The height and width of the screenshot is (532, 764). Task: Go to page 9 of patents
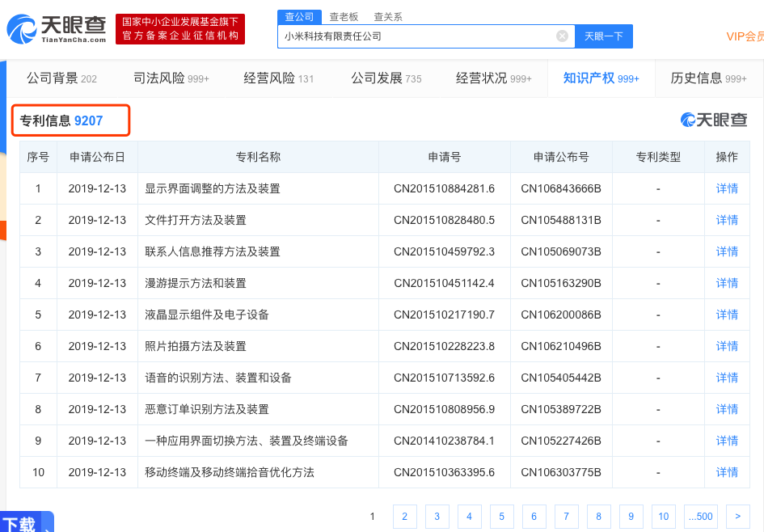point(631,517)
